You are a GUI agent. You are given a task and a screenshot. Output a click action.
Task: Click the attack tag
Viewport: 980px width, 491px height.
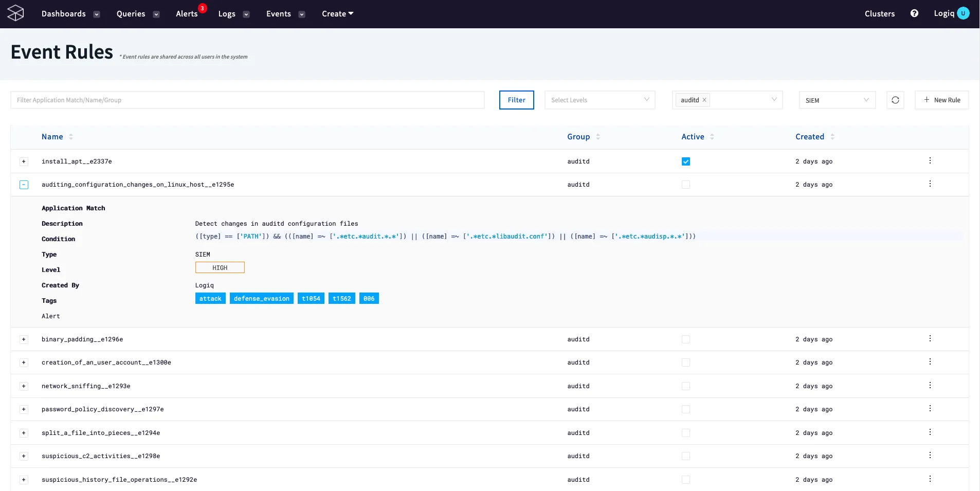(x=210, y=298)
